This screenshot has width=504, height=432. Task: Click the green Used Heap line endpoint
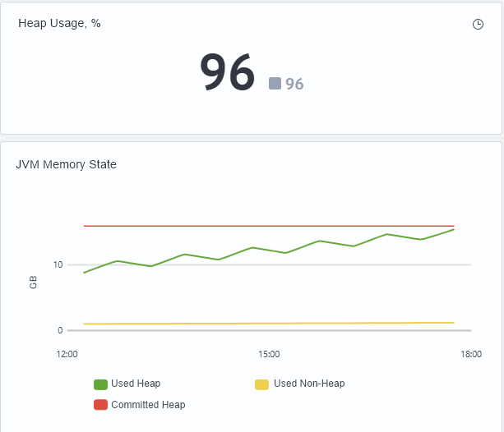[x=453, y=230]
